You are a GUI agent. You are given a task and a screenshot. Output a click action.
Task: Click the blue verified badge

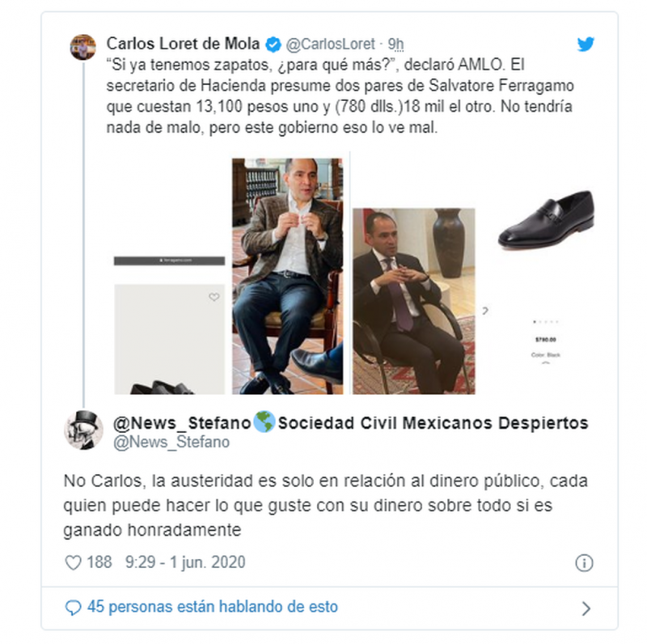point(273,44)
